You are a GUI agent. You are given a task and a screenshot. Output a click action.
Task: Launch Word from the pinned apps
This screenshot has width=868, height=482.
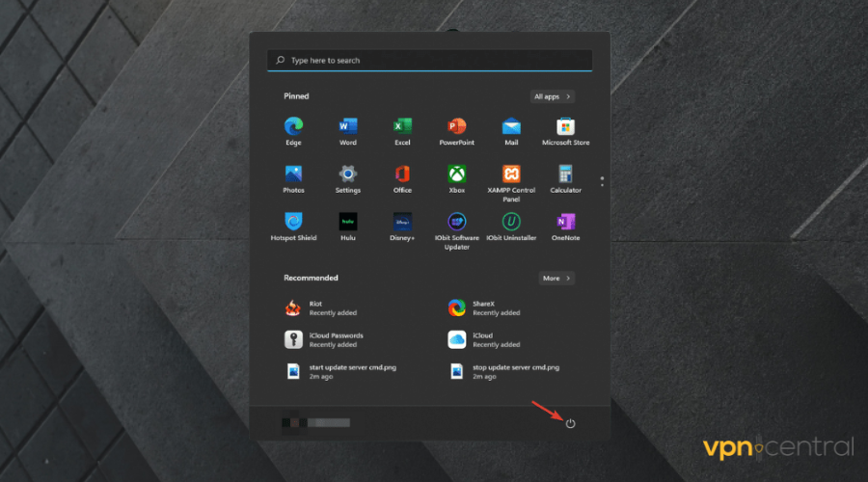[347, 127]
